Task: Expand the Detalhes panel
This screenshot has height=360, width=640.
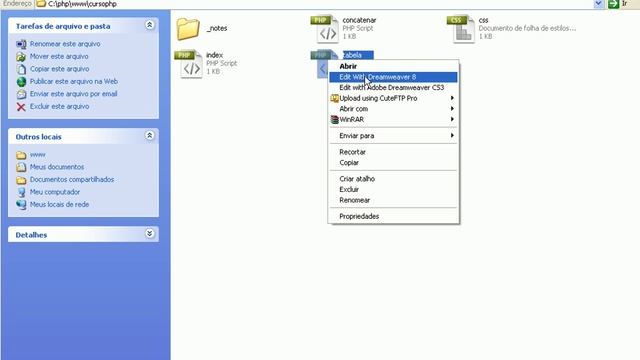Action: click(149, 234)
